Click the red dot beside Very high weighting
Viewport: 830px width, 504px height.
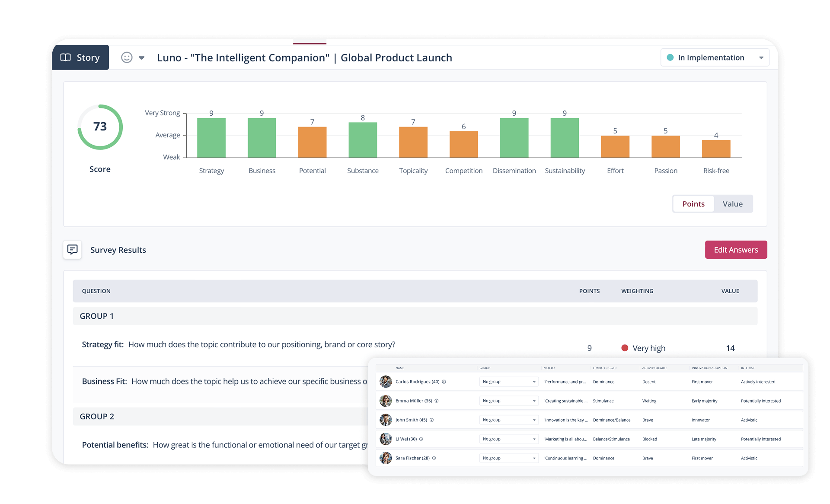[x=624, y=348]
